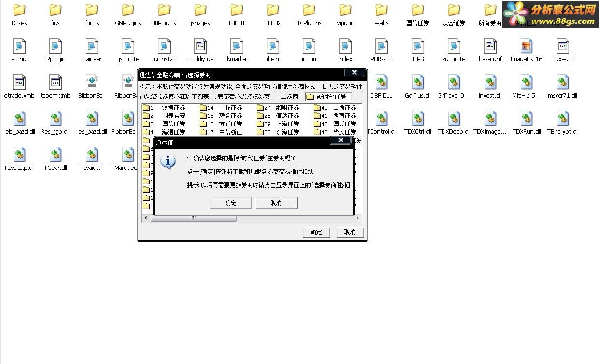Select the ihelp file icon

(273, 50)
